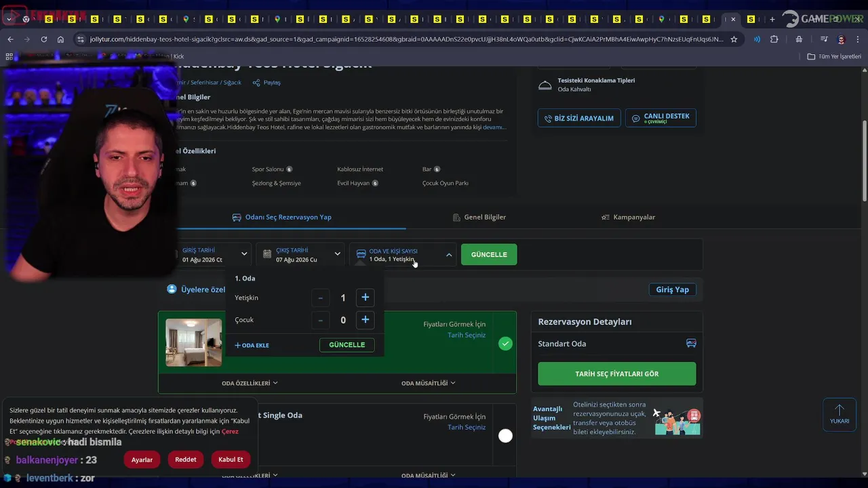Collapse the Oda ve Kişi Sayısı dropdown

click(404, 255)
